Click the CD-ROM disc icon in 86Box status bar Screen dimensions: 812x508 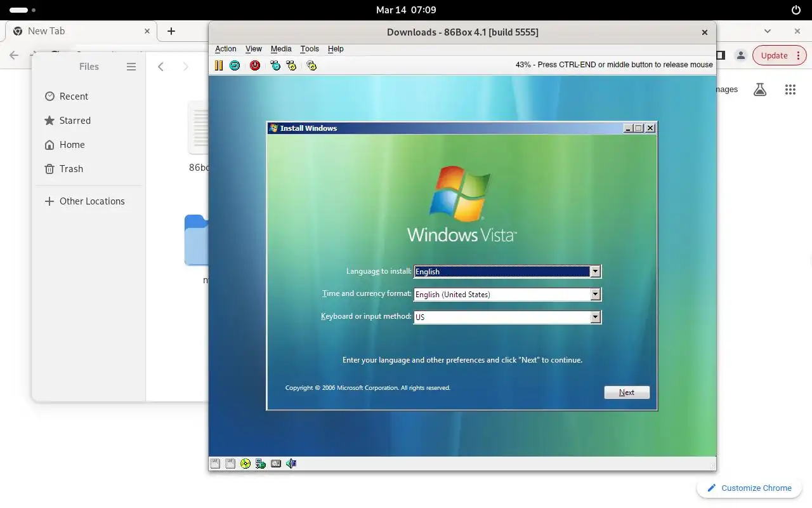click(246, 464)
